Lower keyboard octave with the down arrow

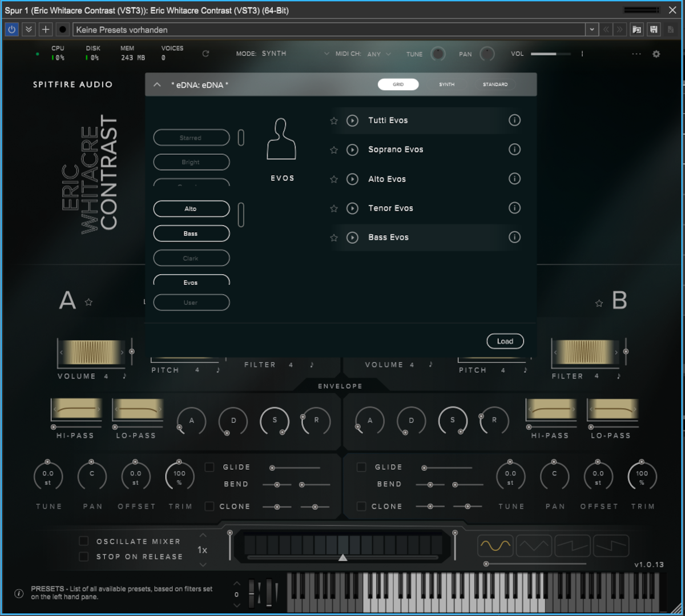pos(237,605)
